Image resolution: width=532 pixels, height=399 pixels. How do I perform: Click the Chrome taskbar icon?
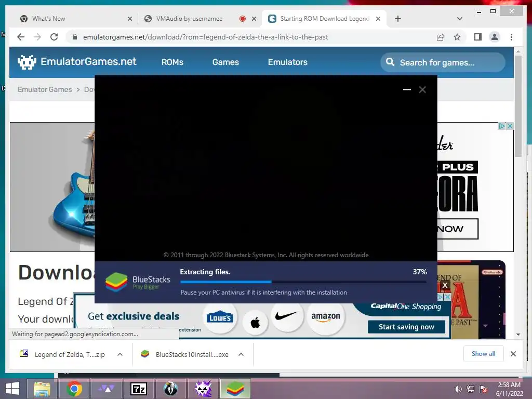click(74, 389)
